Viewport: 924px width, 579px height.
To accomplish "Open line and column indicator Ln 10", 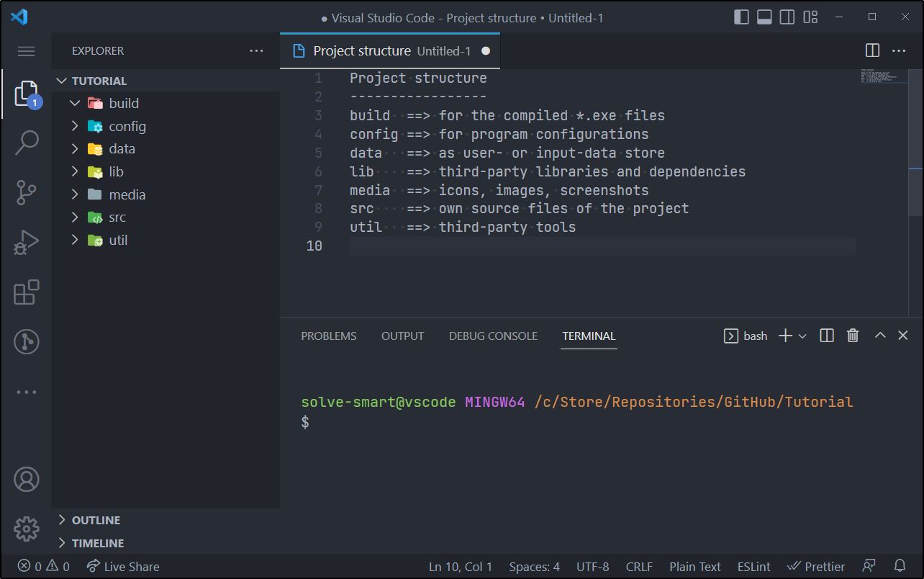I will (x=461, y=566).
